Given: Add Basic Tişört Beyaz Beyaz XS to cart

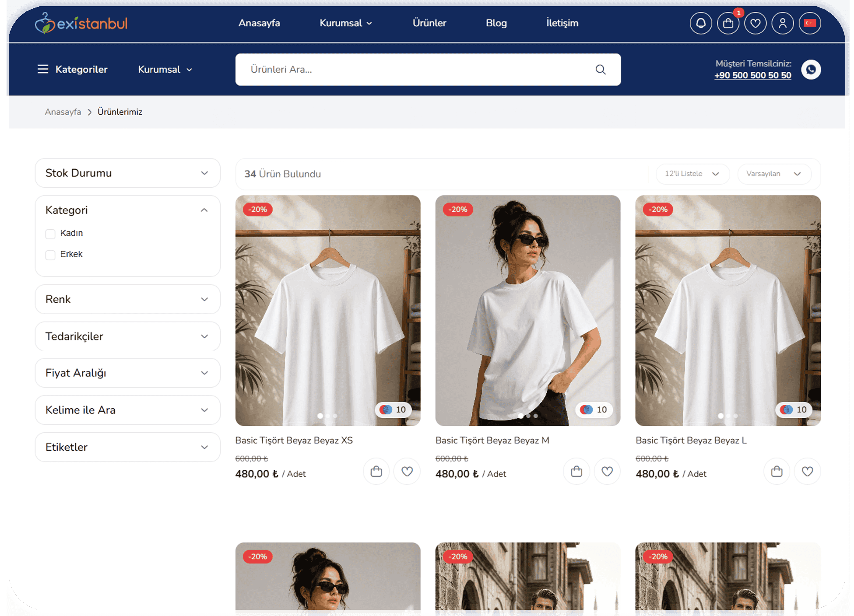Looking at the screenshot, I should coord(376,471).
